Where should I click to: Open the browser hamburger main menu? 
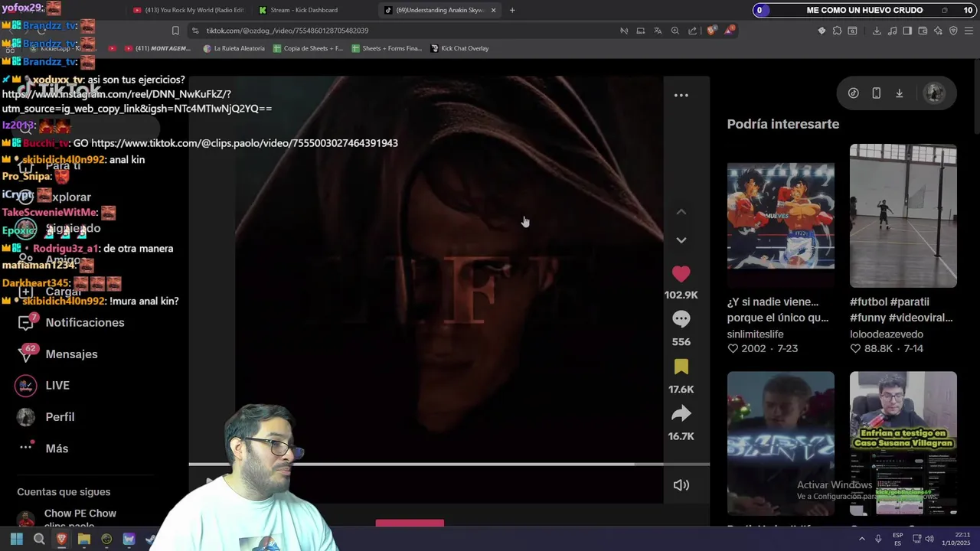969,31
